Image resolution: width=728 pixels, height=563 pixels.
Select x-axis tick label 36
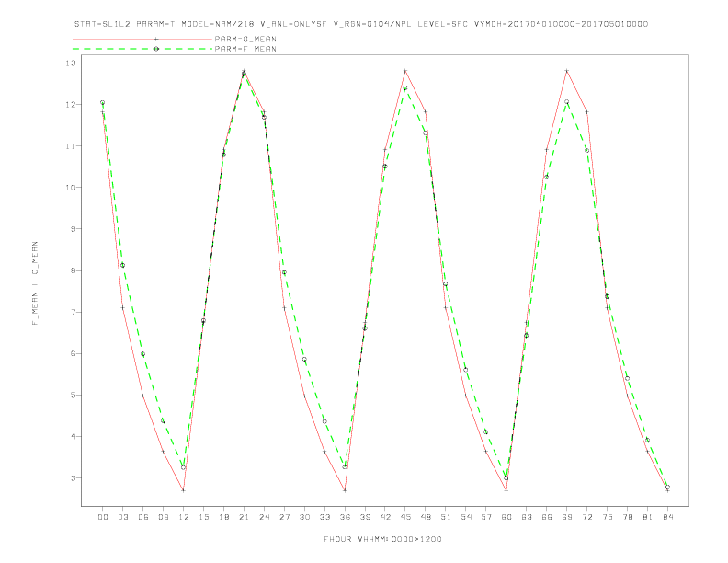tap(345, 517)
